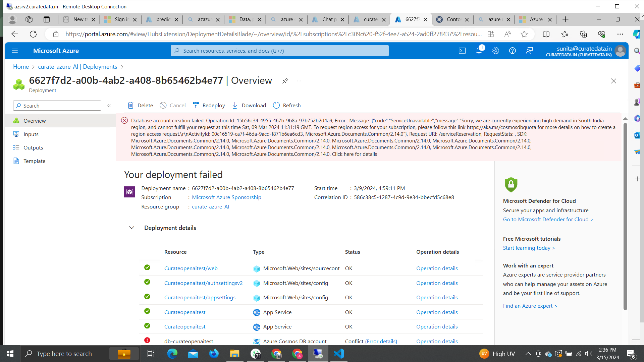Refresh the deployment overview
The image size is (644, 362).
[x=287, y=105]
